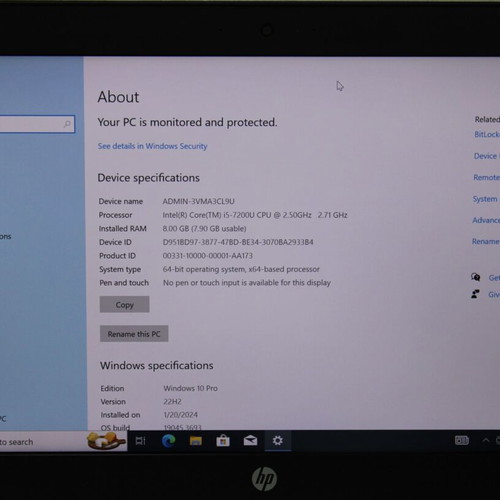Open See details in Windows Security
Image resolution: width=500 pixels, height=500 pixels.
pyautogui.click(x=152, y=146)
